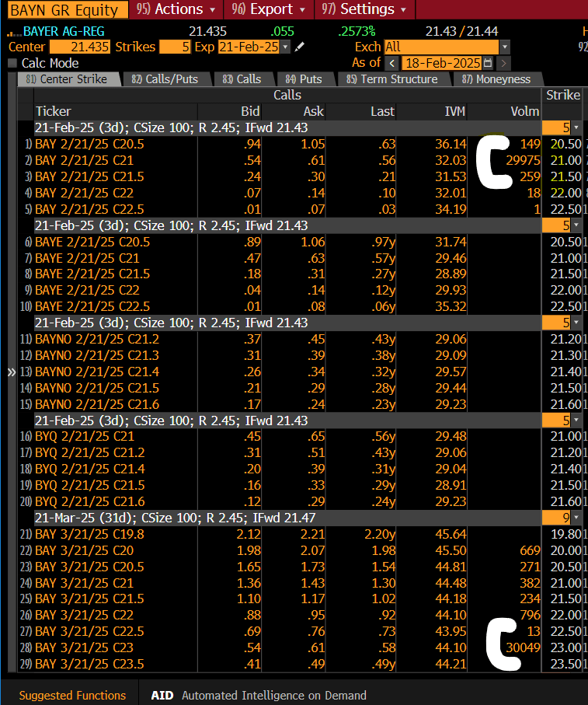Click the pencil edit icon beside expiry
This screenshot has height=705, width=588.
coord(300,47)
